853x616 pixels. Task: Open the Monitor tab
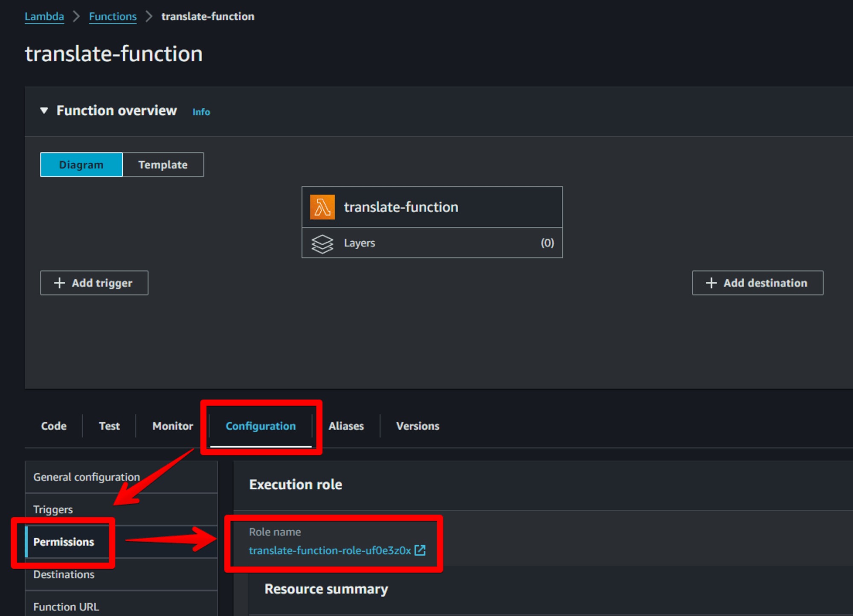coord(173,426)
